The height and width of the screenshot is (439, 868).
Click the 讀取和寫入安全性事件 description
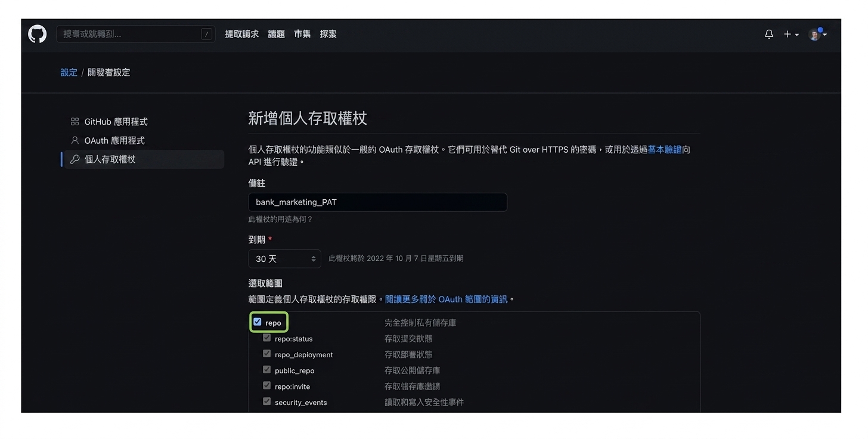coord(424,403)
